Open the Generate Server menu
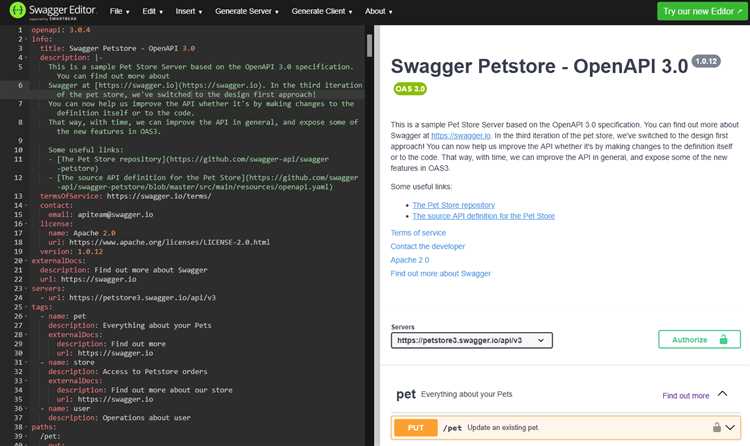This screenshot has width=750, height=446. 247,11
